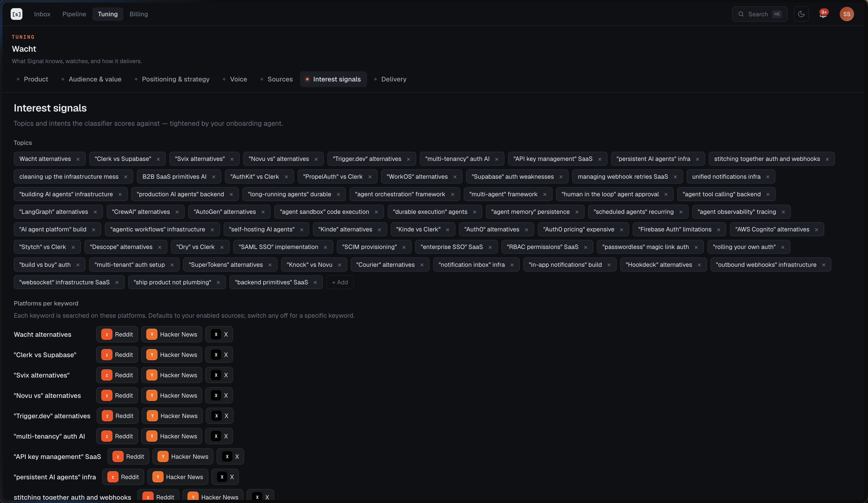Toggle Hacker News for "Svix alternatives"
Screen dimensions: 868x503
tap(171, 375)
